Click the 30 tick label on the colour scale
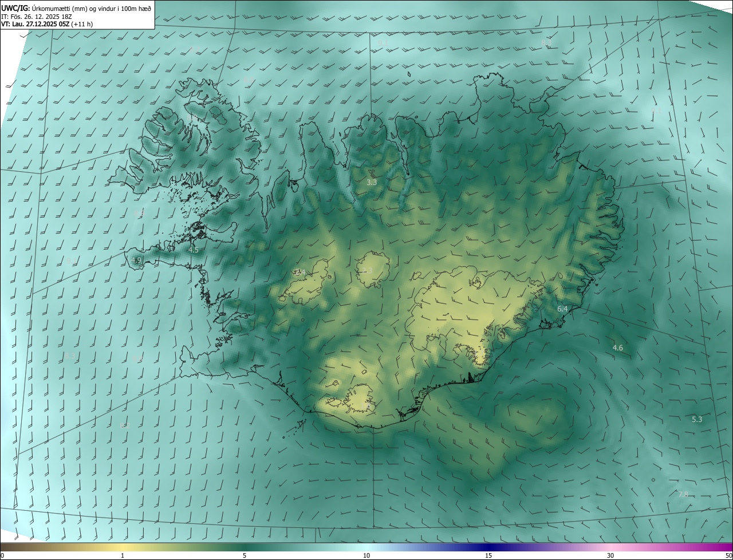The height and width of the screenshot is (560, 733). point(610,555)
